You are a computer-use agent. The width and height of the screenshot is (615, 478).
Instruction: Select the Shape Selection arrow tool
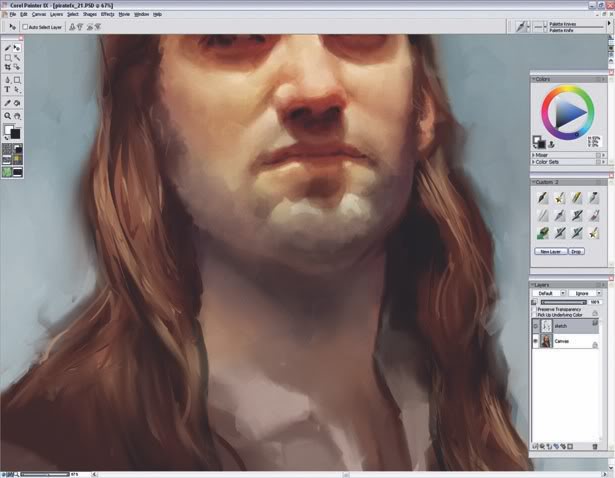(x=17, y=90)
